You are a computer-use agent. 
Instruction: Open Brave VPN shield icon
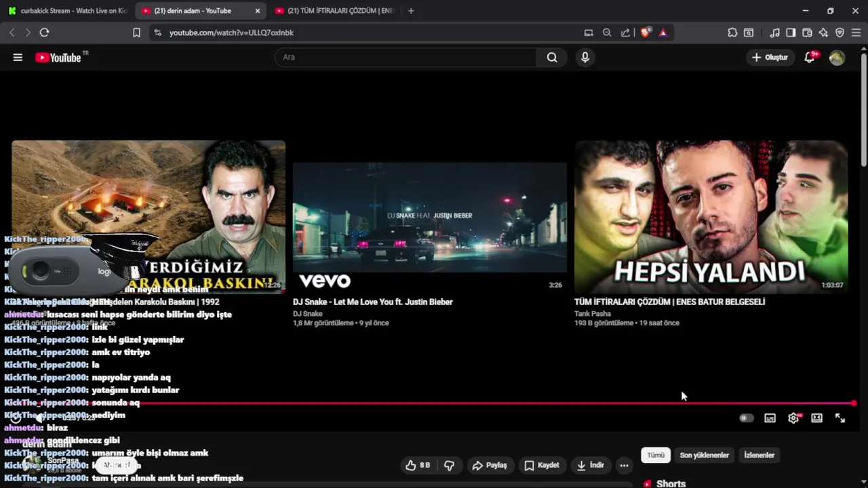840,33
